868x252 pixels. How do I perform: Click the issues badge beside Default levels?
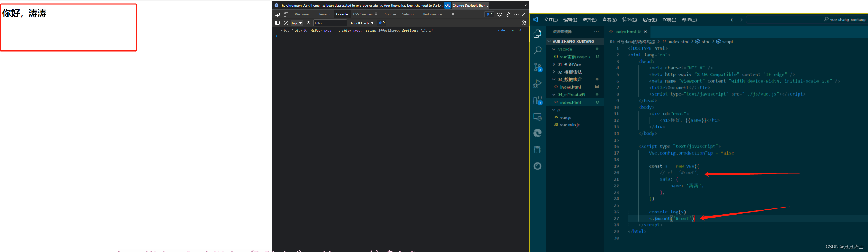pos(381,23)
